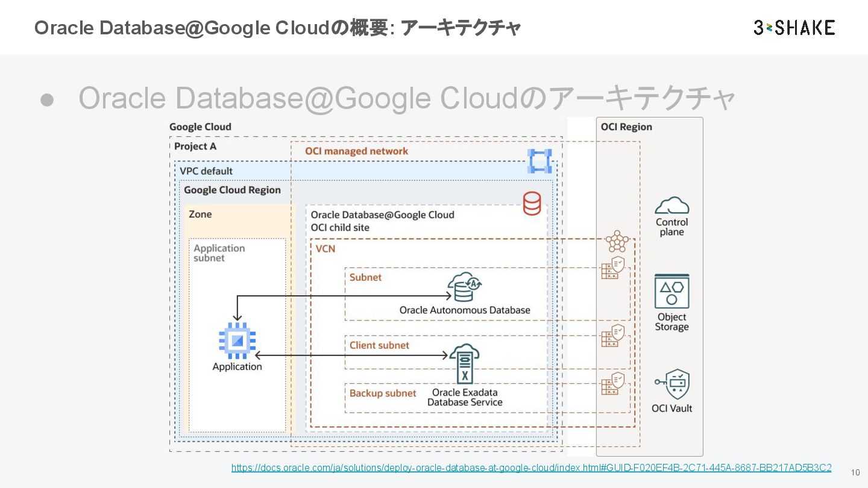Click the 3-SHAKE logo

pyautogui.click(x=794, y=28)
